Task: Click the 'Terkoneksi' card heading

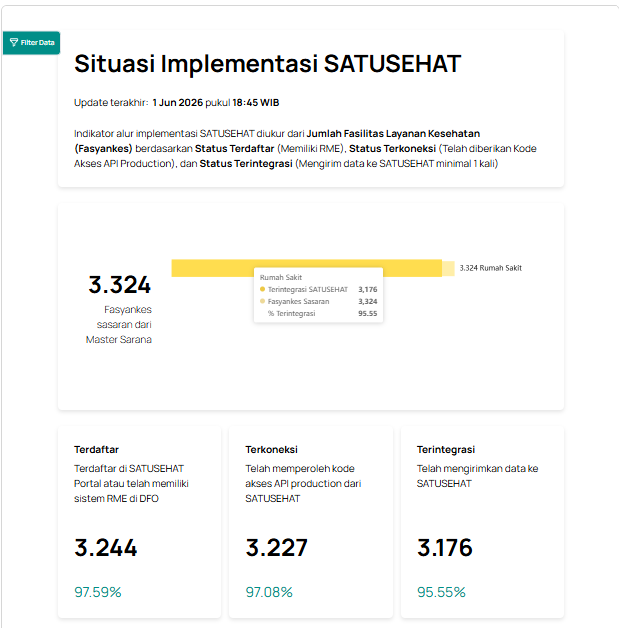Action: click(x=271, y=449)
